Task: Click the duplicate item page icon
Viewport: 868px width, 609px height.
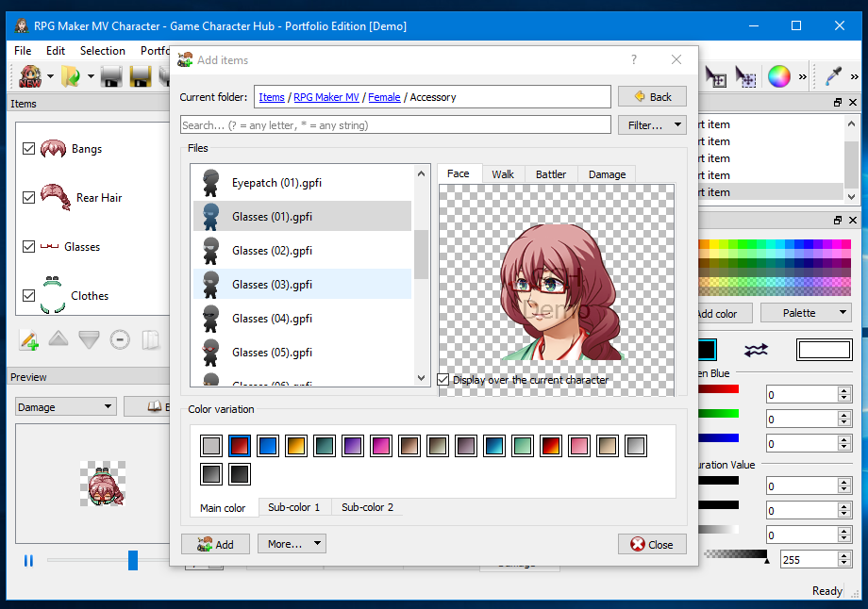Action: point(150,339)
